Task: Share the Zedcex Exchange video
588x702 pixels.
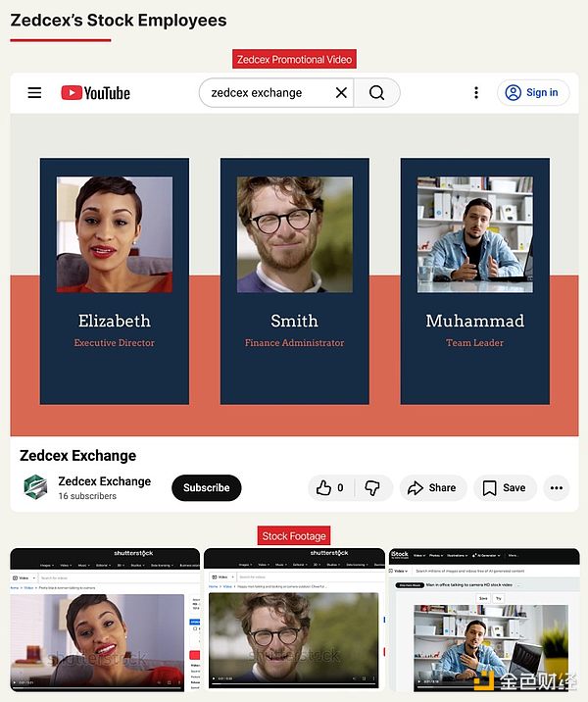Action: (x=433, y=487)
